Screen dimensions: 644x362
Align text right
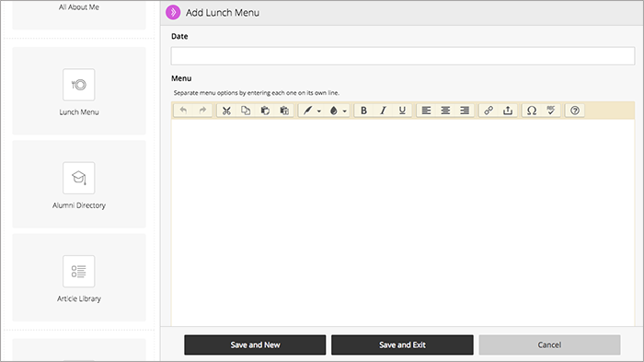point(465,111)
